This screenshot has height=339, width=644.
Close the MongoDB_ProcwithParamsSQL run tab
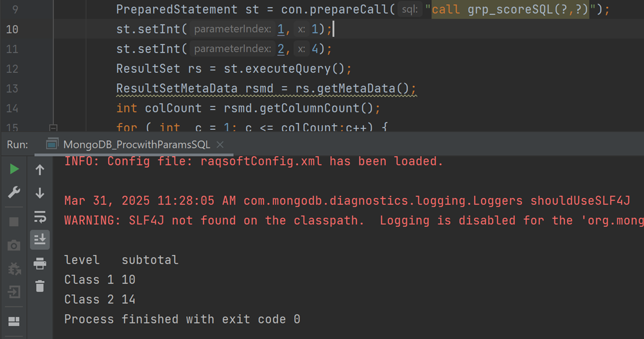[x=220, y=144]
